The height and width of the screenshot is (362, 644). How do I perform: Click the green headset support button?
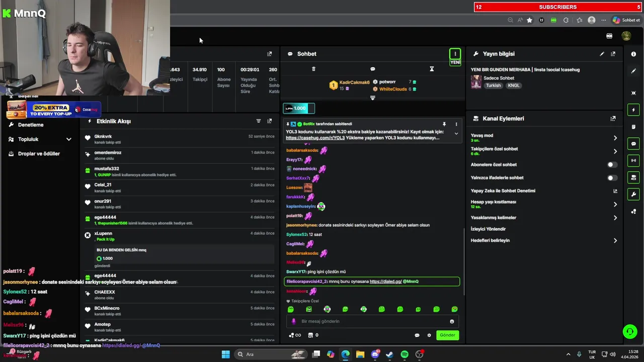629,331
